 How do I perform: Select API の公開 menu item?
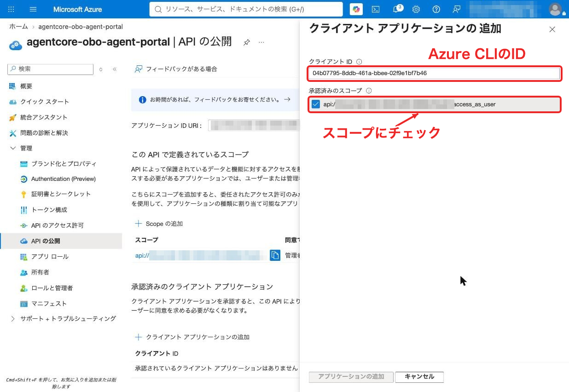[x=62, y=241]
